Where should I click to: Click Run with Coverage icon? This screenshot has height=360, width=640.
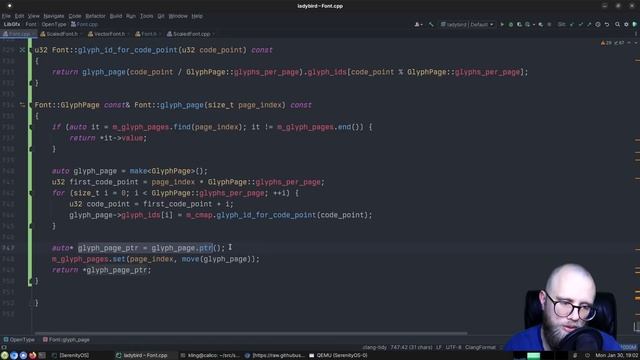coord(519,24)
